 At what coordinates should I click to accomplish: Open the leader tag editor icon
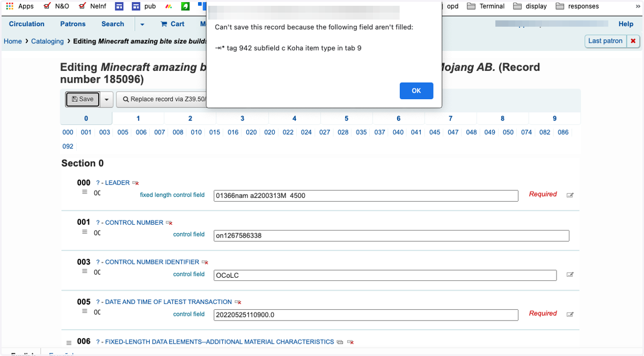(570, 195)
